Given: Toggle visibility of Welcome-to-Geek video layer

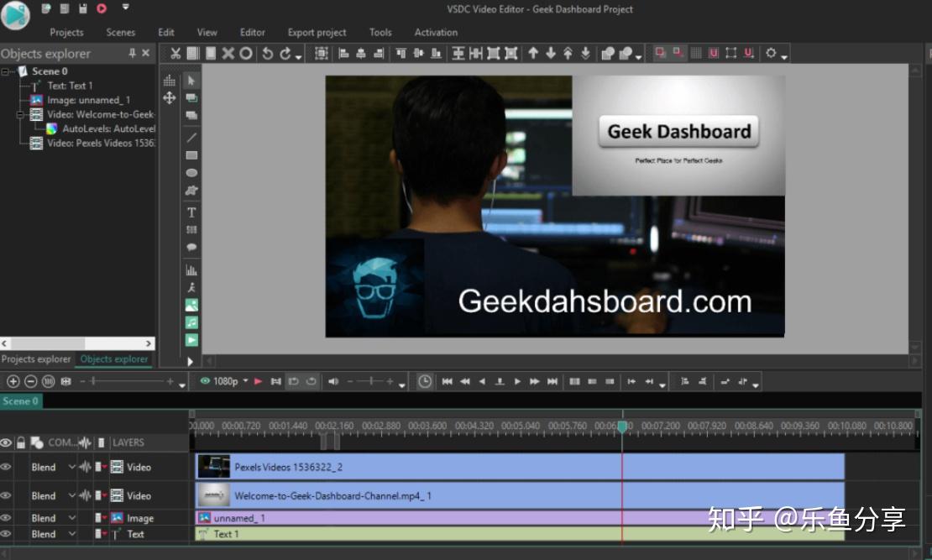Looking at the screenshot, I should [x=6, y=496].
